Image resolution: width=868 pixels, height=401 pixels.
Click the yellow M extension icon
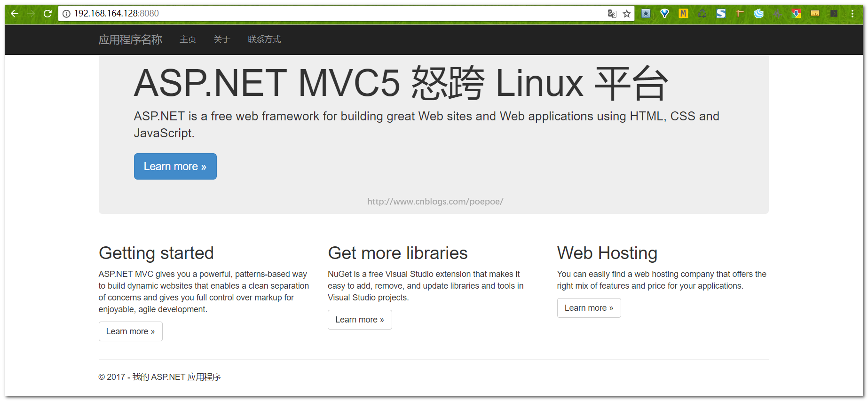(x=683, y=14)
